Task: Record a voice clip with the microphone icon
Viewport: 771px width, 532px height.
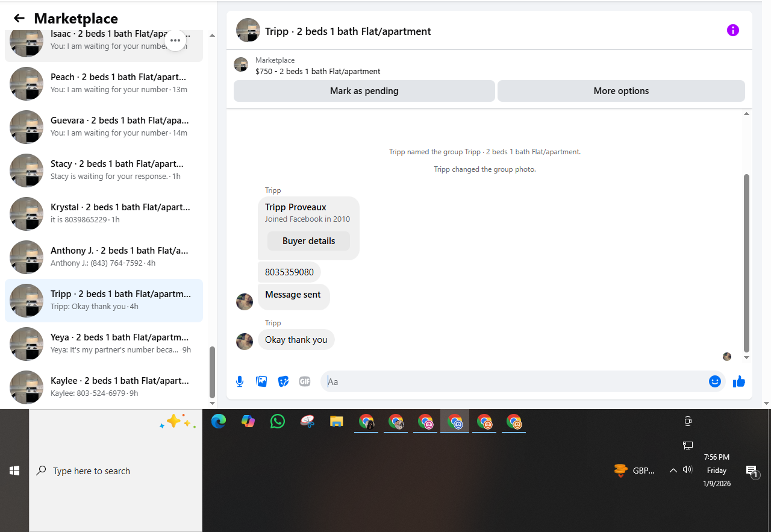Action: 240,381
